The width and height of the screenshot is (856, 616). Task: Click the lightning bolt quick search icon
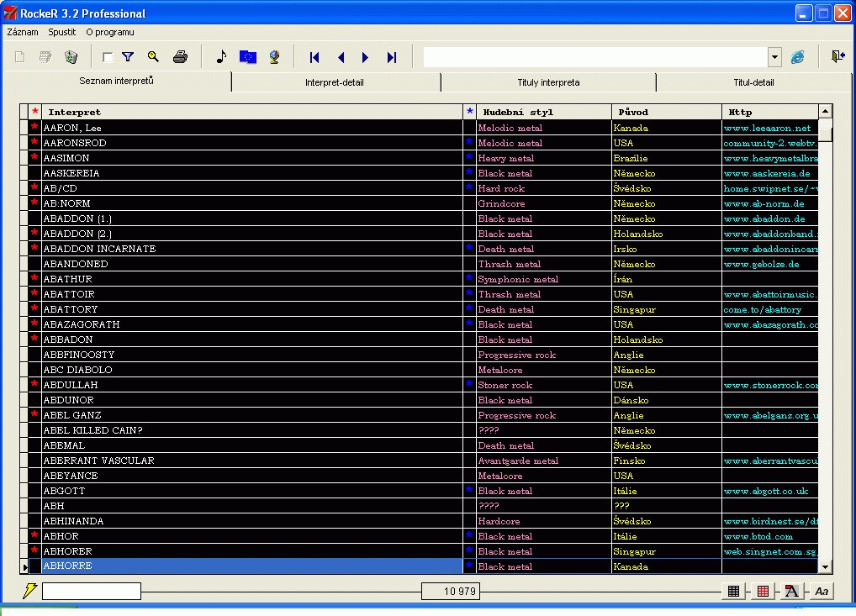[x=29, y=590]
